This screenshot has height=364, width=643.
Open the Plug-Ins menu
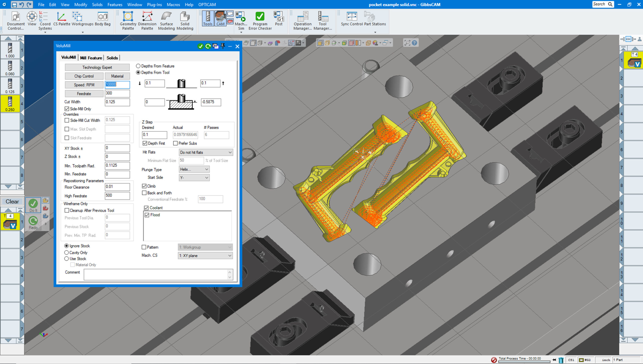(154, 5)
